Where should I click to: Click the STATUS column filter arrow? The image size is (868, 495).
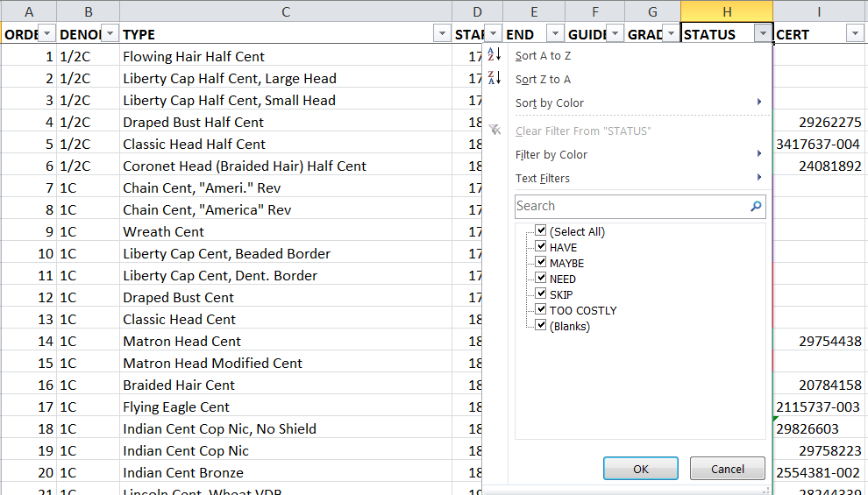[763, 34]
